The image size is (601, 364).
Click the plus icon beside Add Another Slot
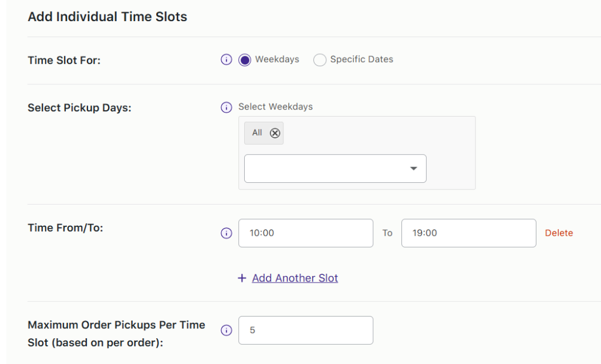[x=242, y=278]
